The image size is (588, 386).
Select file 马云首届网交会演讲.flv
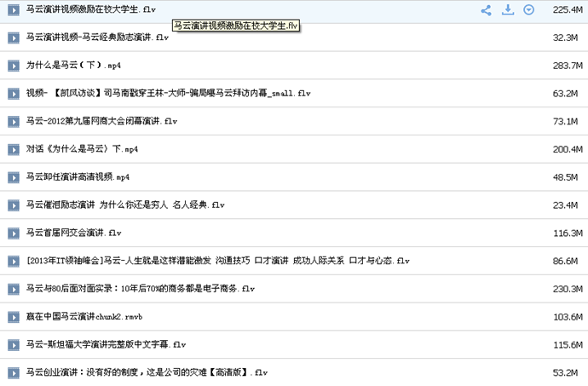coord(74,233)
